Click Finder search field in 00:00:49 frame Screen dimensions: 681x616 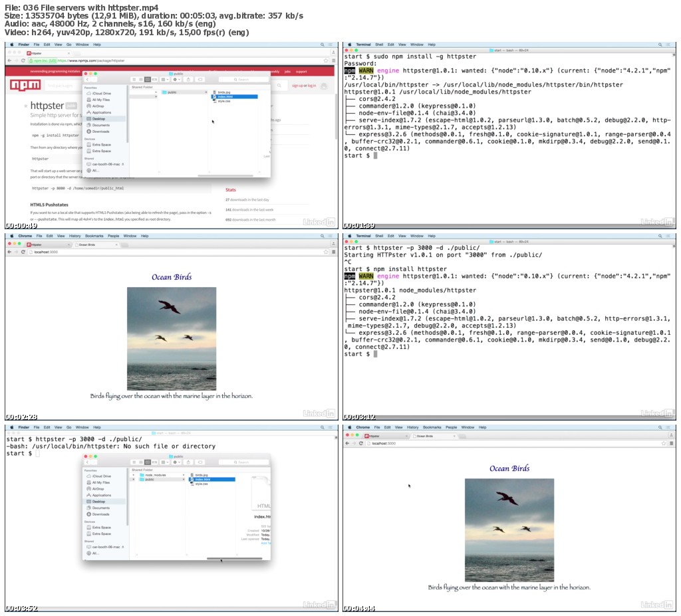pyautogui.click(x=243, y=80)
